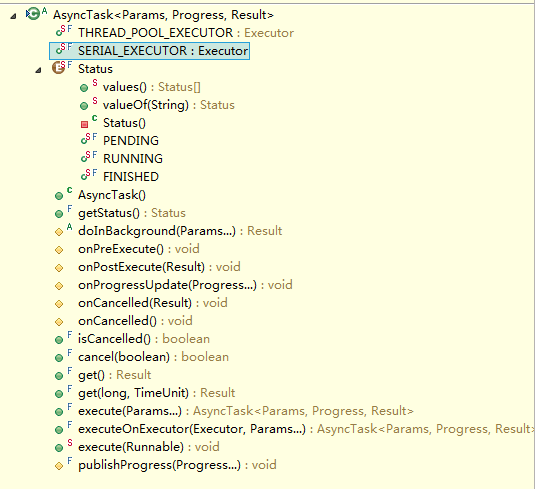
Task: Click the protected final icon of publishProgress
Action: pos(63,464)
